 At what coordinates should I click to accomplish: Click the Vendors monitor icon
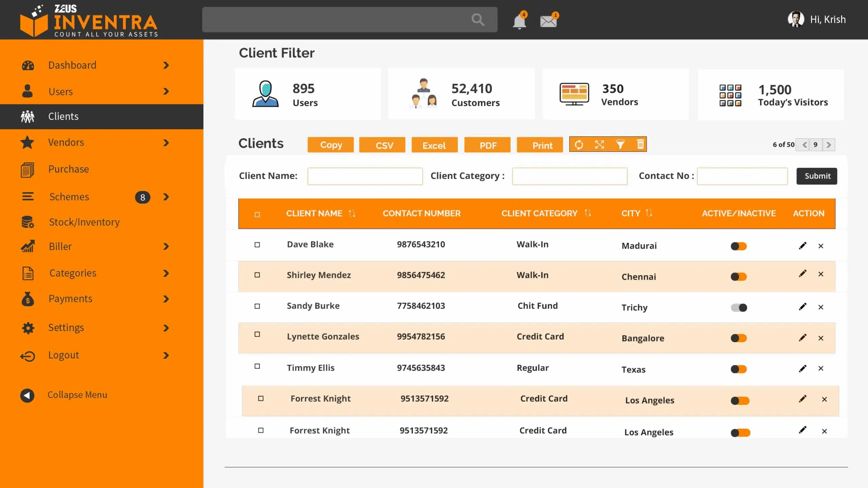pos(574,94)
